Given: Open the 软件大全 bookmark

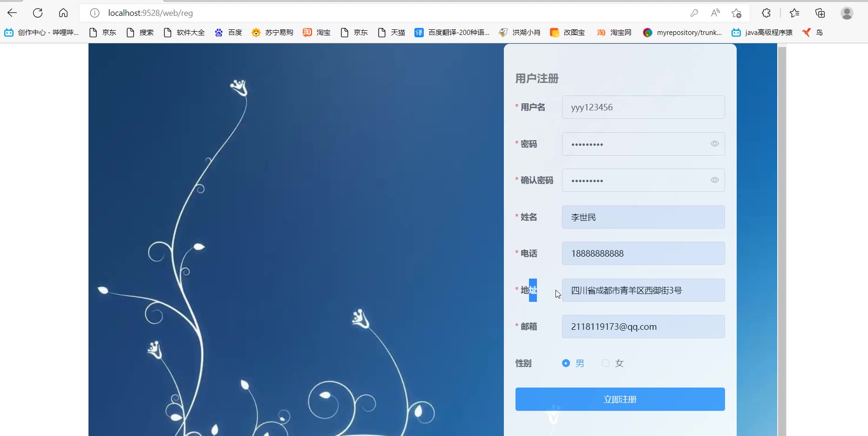Looking at the screenshot, I should click(184, 32).
